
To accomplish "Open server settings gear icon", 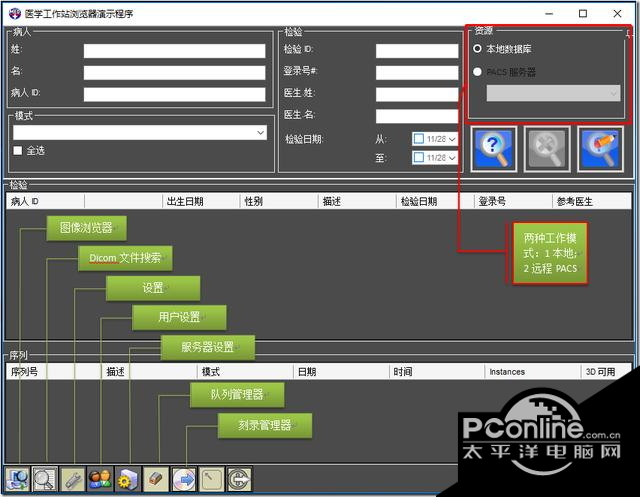I will [128, 479].
